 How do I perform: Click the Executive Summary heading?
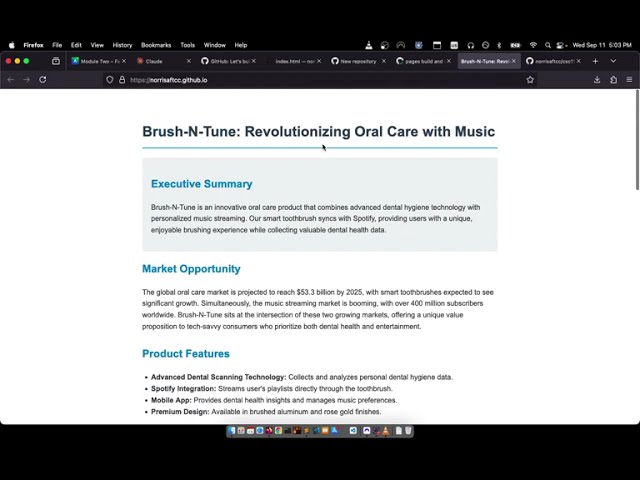202,184
